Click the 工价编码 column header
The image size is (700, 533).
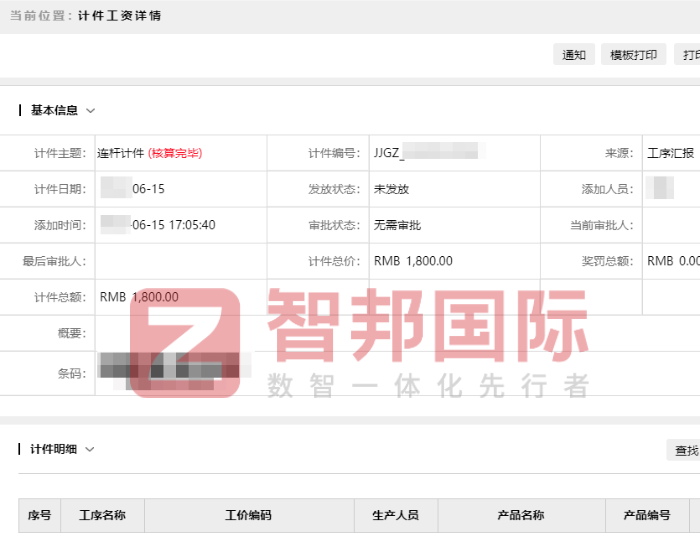point(248,516)
